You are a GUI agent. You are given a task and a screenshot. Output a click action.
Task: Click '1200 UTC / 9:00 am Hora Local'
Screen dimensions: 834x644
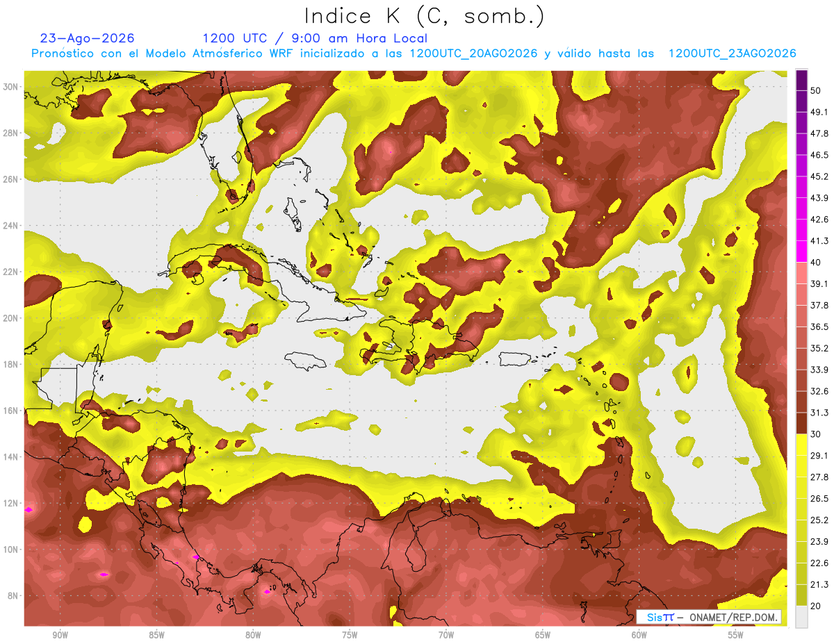point(315,38)
